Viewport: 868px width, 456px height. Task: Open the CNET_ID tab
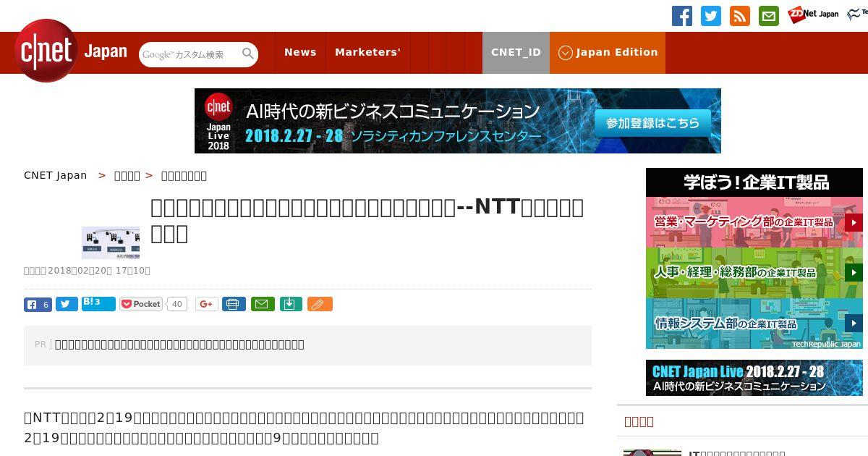click(516, 52)
